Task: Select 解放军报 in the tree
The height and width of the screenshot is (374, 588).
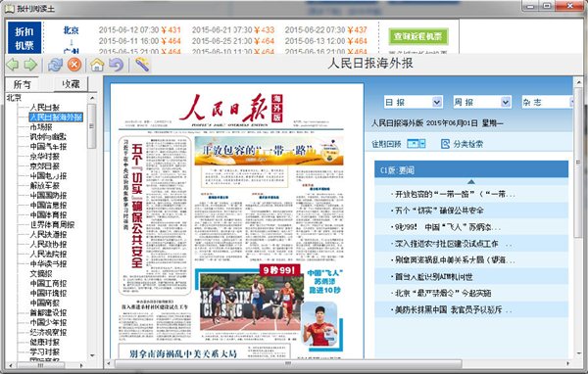Action: [x=45, y=185]
